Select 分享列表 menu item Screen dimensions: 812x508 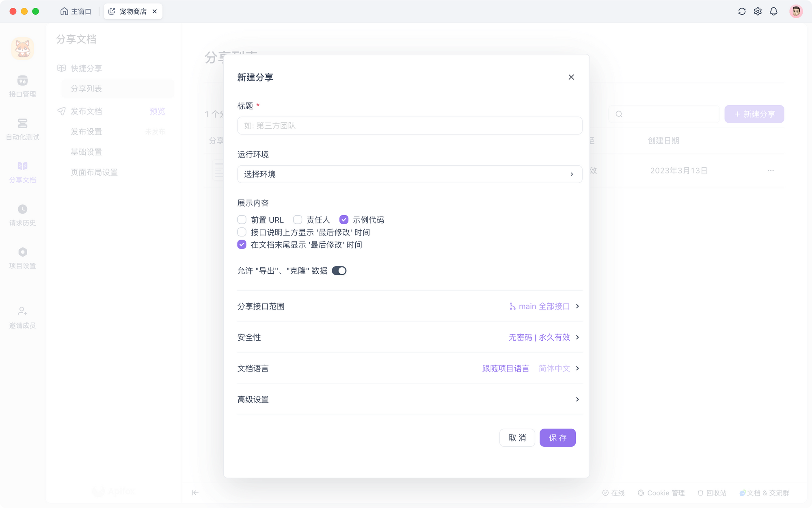[x=118, y=89]
